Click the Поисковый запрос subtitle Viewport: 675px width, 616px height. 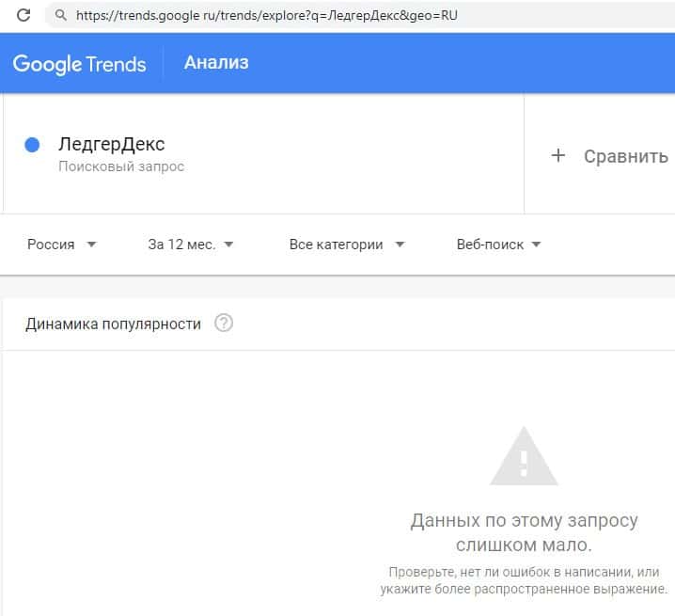[x=121, y=166]
